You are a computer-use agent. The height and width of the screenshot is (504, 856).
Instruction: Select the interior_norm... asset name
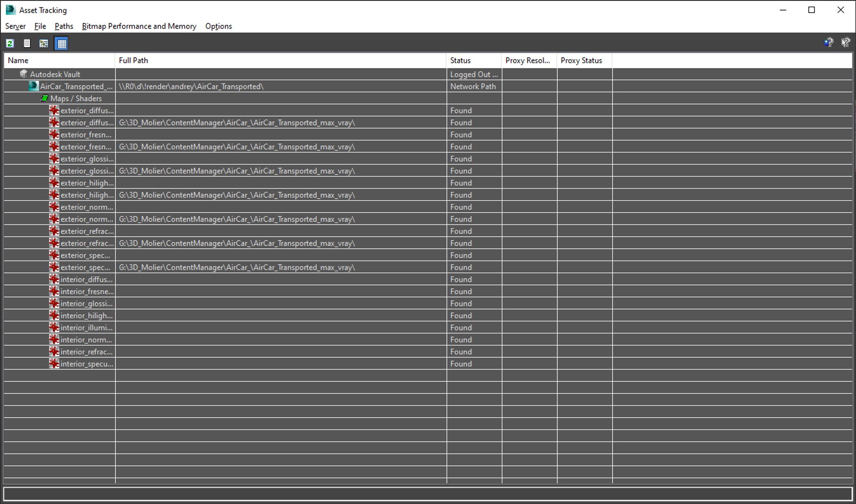(x=86, y=340)
